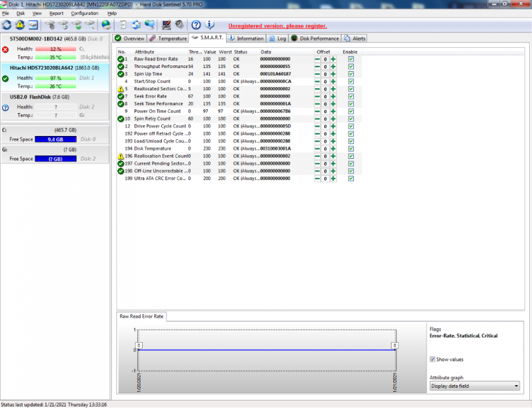Select the Drive Power Cycle Count row
This screenshot has width=532, height=408.
pyautogui.click(x=239, y=126)
